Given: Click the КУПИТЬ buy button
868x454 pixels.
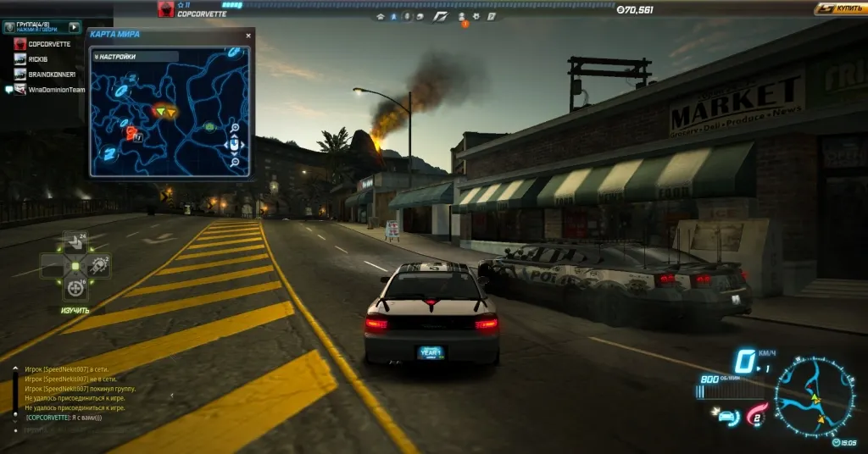Looking at the screenshot, I should pos(841,8).
